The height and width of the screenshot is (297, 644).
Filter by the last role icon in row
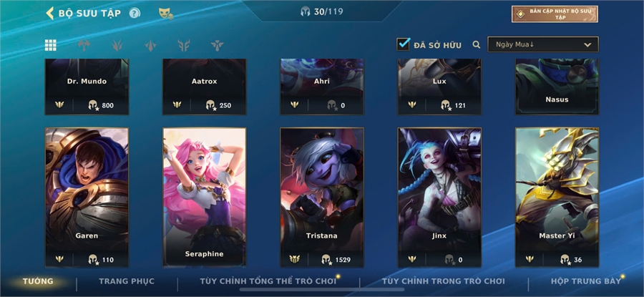[217, 45]
